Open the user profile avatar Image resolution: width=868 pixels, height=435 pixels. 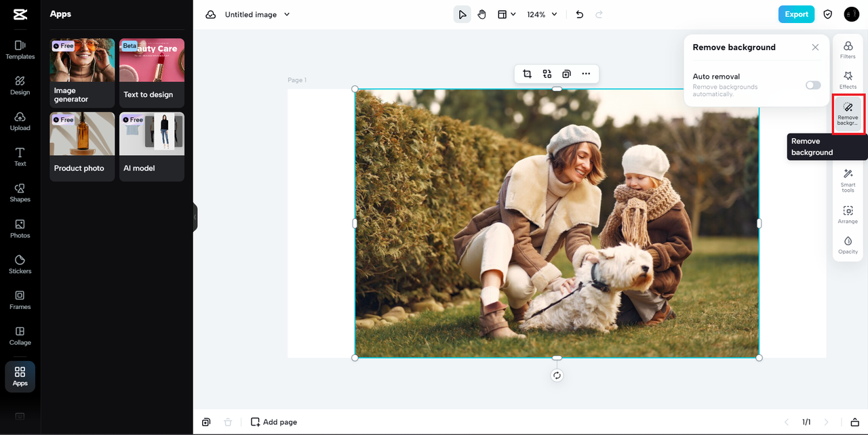coord(852,14)
